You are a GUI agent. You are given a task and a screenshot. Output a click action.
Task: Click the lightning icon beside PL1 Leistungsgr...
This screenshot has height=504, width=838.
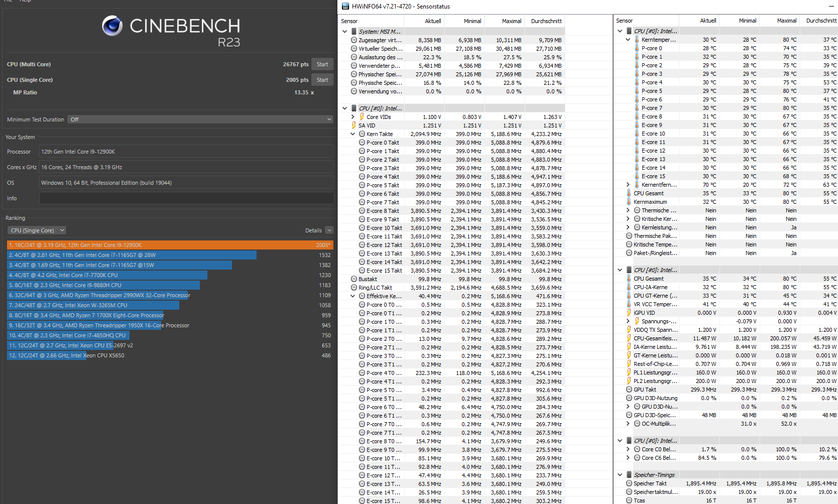coord(629,372)
